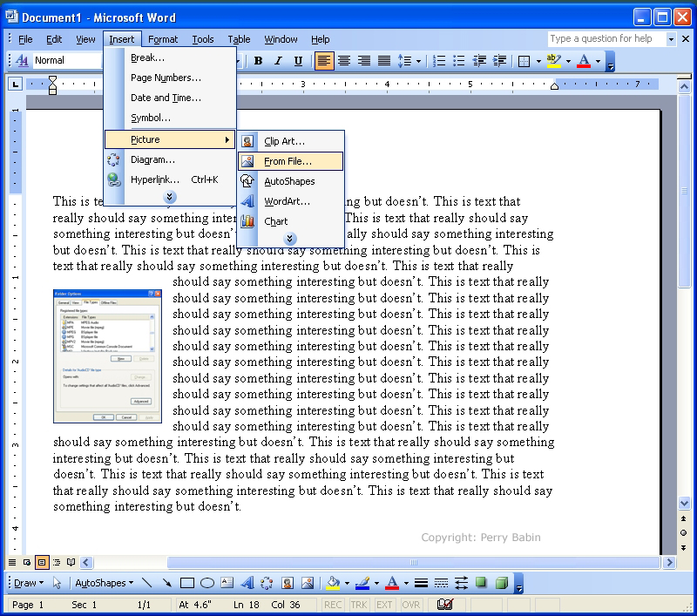Expand the Picture submenu chevron
This screenshot has width=697, height=616.
pyautogui.click(x=289, y=239)
